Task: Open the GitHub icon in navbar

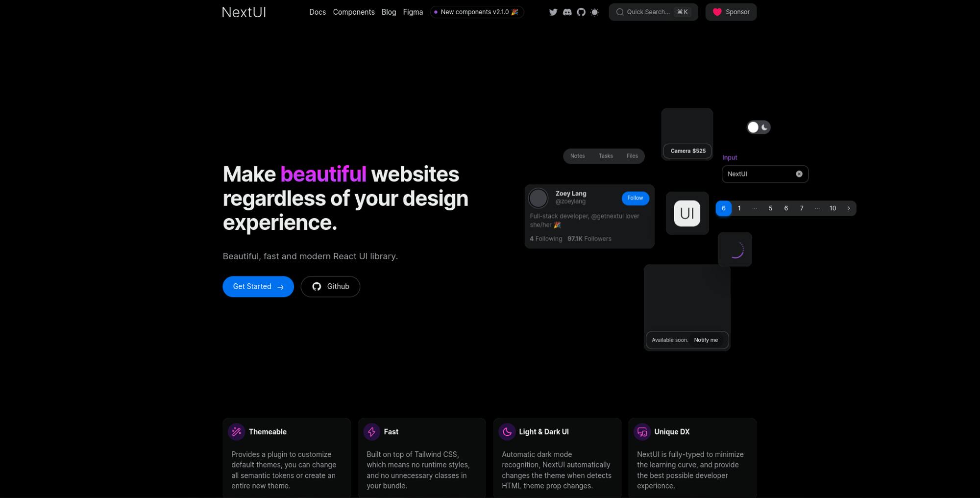Action: (x=581, y=12)
